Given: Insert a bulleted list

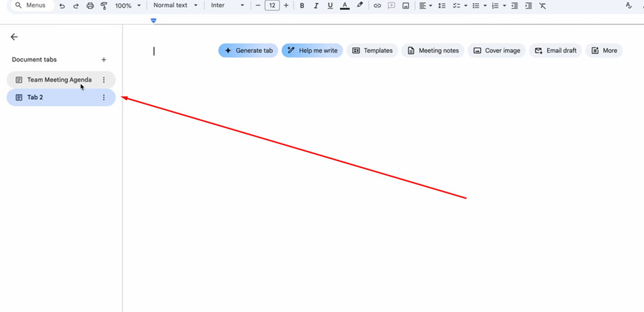Looking at the screenshot, I should 476,6.
